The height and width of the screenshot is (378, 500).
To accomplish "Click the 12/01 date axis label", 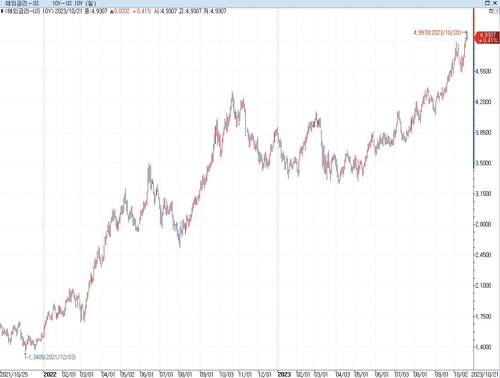I will (265, 374).
